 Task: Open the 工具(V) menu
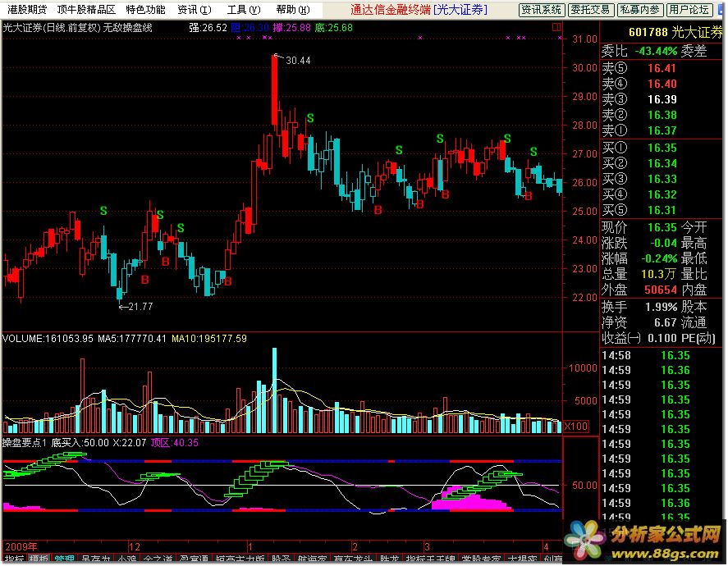coord(244,9)
